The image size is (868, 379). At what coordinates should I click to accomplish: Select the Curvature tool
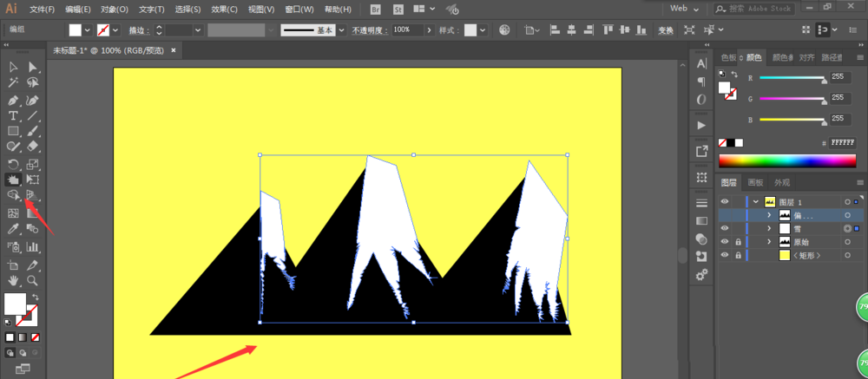coord(33,100)
